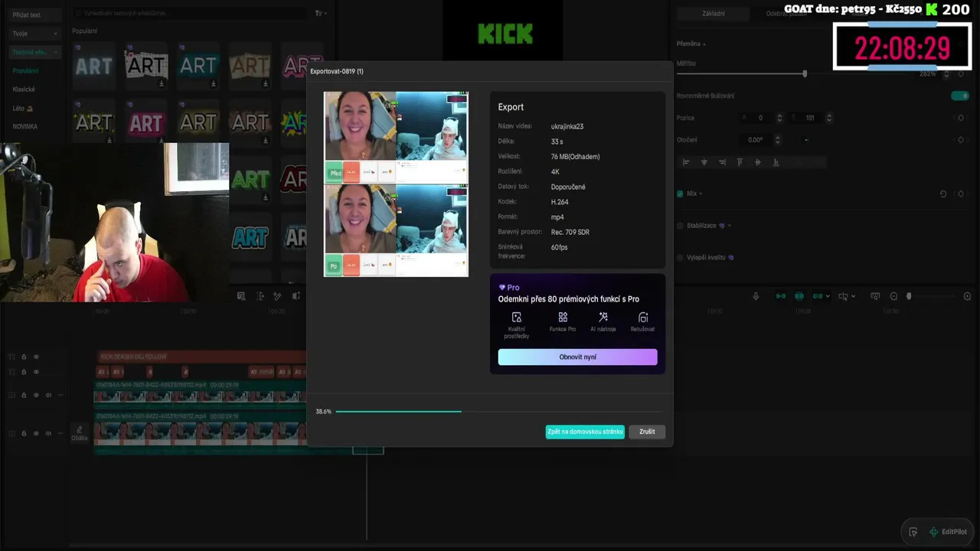Cancel the export with Zrušit
This screenshot has height=551, width=980.
point(647,432)
